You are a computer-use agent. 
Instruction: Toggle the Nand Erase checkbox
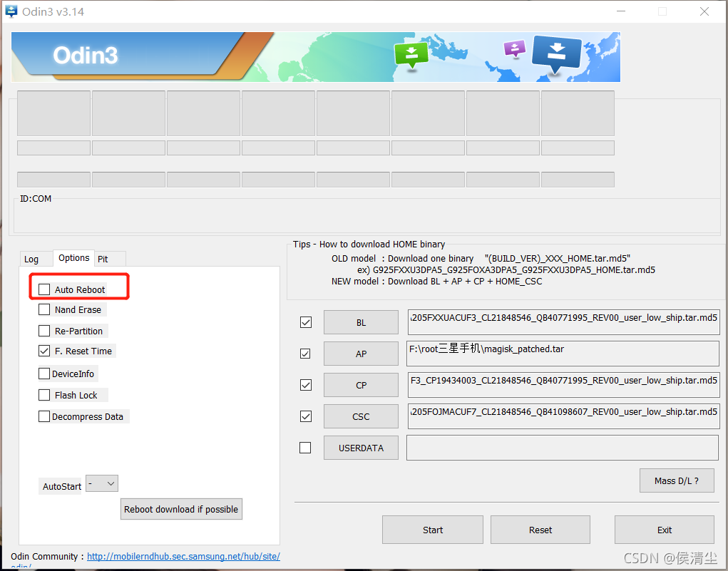(x=44, y=309)
